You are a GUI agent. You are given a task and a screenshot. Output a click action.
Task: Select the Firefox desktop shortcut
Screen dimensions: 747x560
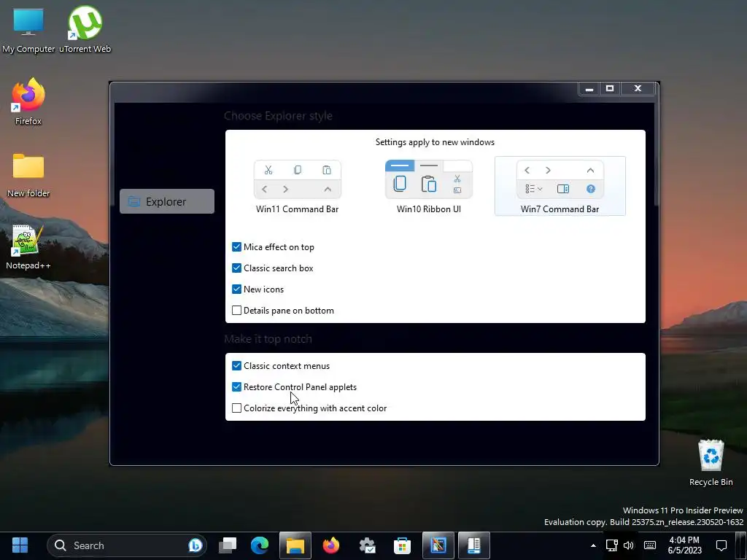pos(28,102)
